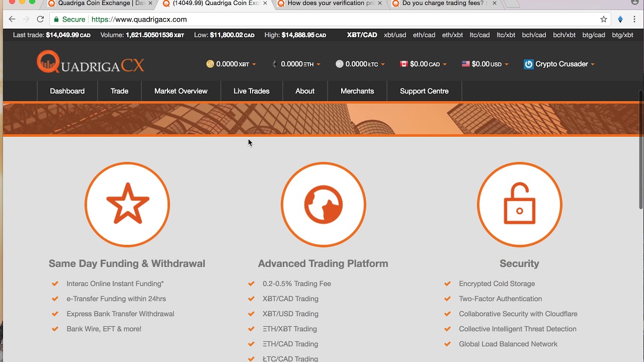Expand the $0.00 CAD balance dropdown

pyautogui.click(x=423, y=64)
